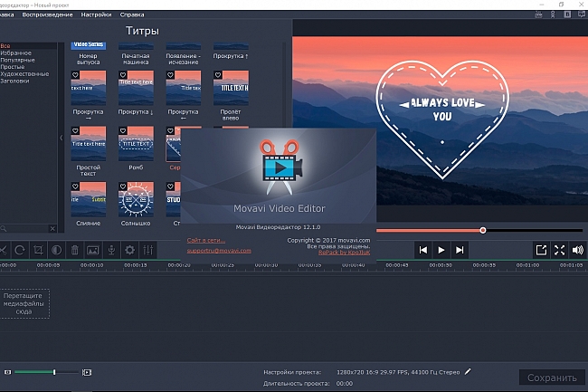The width and height of the screenshot is (588, 392).
Task: Select the cut scissors tool
Action: point(3,250)
